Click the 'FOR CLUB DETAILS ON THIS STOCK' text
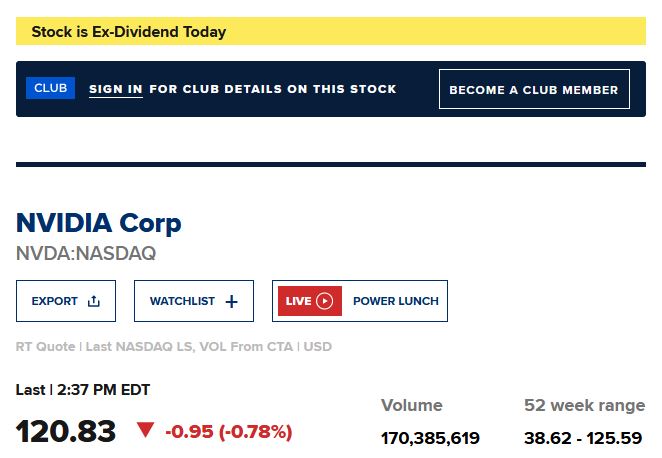This screenshot has width=662, height=458. click(x=273, y=89)
